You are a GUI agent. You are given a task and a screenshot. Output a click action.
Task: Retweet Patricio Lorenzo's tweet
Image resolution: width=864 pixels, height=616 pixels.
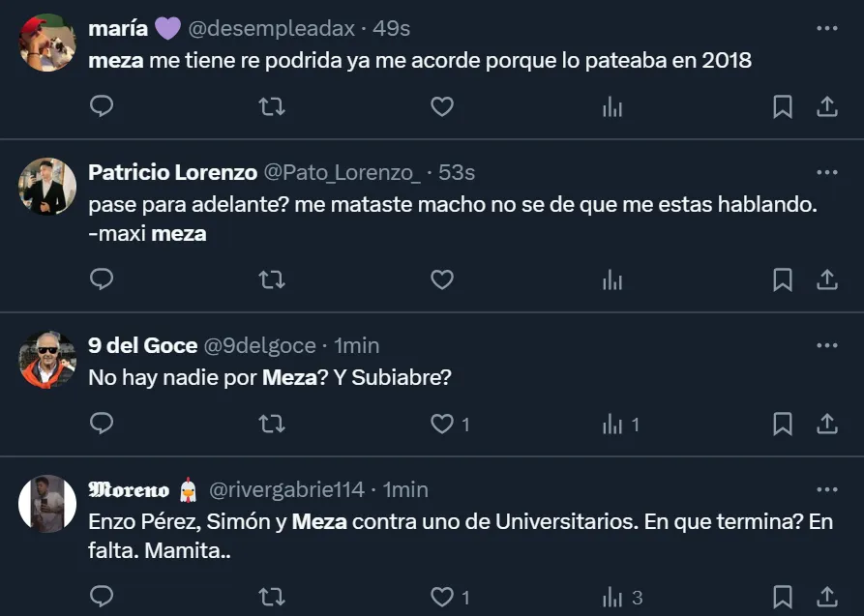click(272, 279)
